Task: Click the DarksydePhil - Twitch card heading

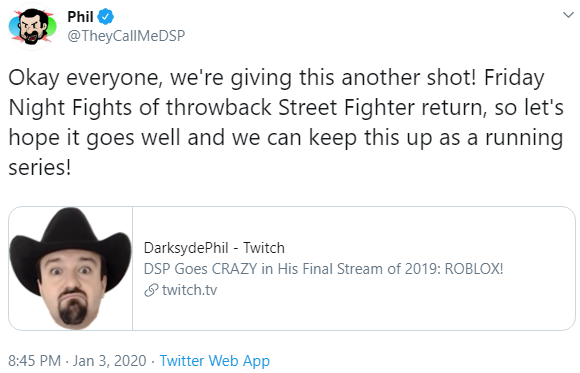Action: coord(214,248)
